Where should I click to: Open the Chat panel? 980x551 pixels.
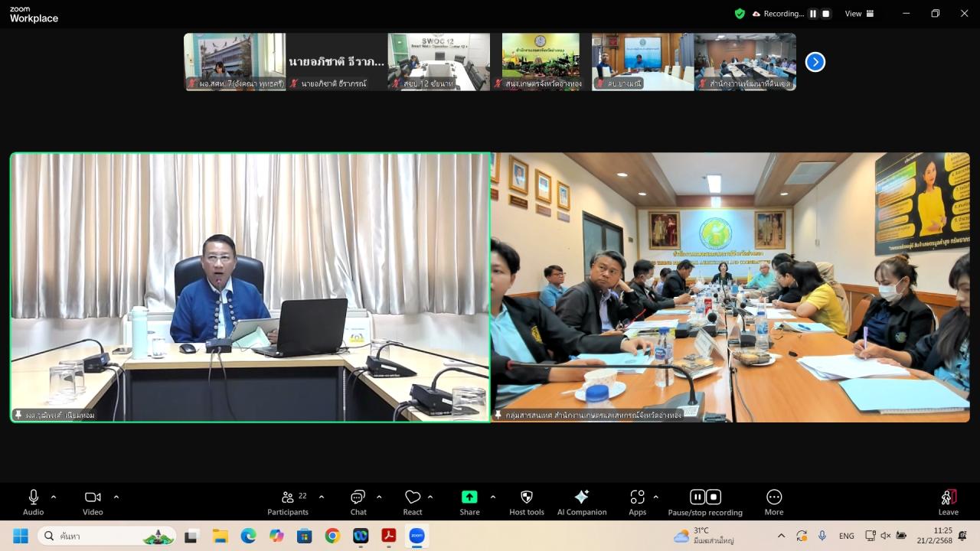click(358, 502)
